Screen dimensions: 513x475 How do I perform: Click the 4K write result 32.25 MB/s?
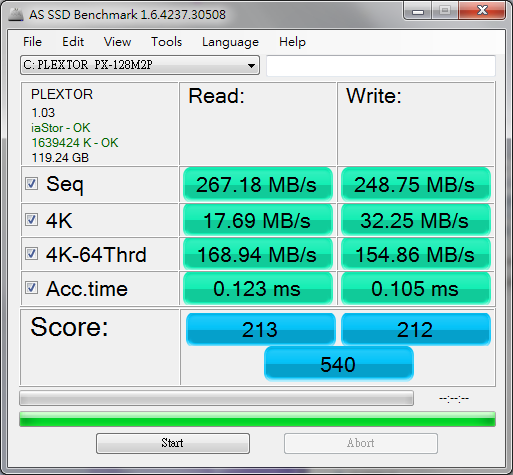(416, 220)
